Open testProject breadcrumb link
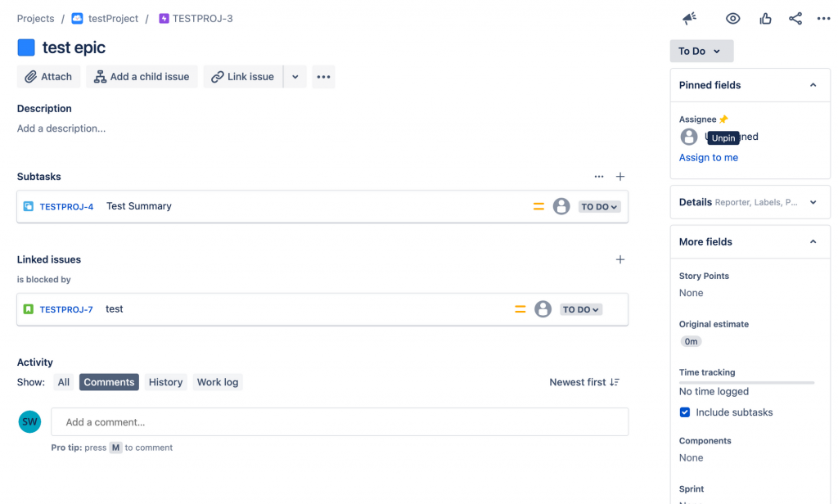 pyautogui.click(x=113, y=19)
